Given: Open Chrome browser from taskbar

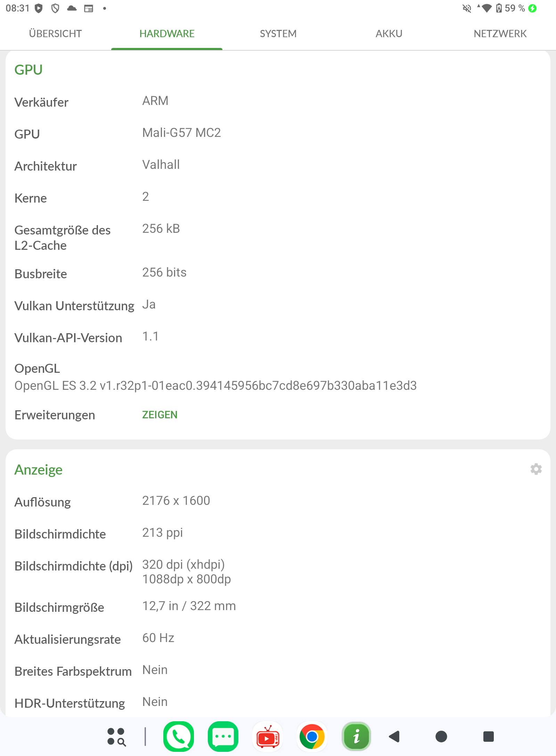Looking at the screenshot, I should [312, 737].
